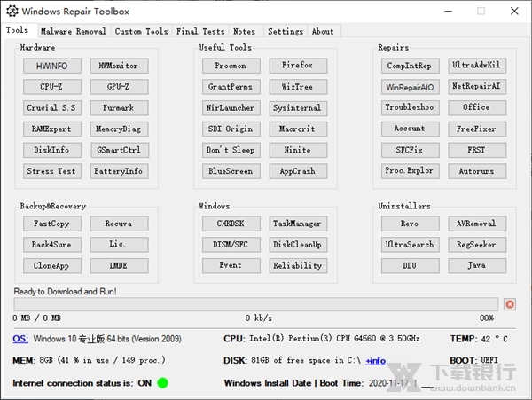Click the Don't Sleep button
This screenshot has width=532, height=400.
[x=231, y=150]
